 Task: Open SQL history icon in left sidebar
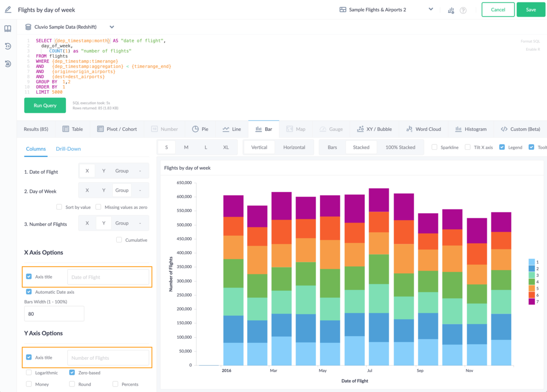(x=8, y=46)
